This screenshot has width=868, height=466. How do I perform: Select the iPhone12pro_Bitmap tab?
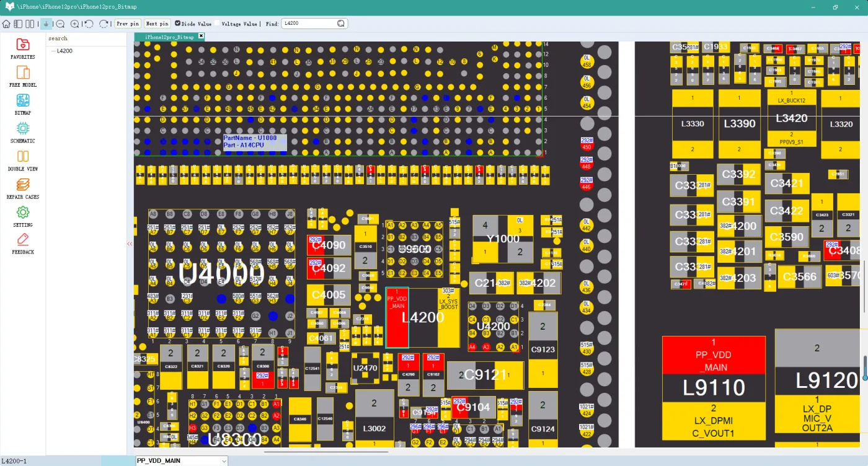[169, 37]
